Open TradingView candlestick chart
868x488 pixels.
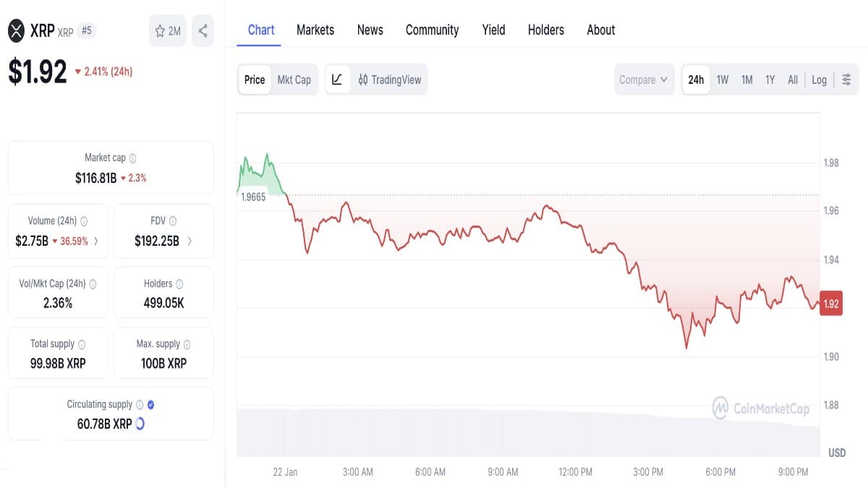389,80
